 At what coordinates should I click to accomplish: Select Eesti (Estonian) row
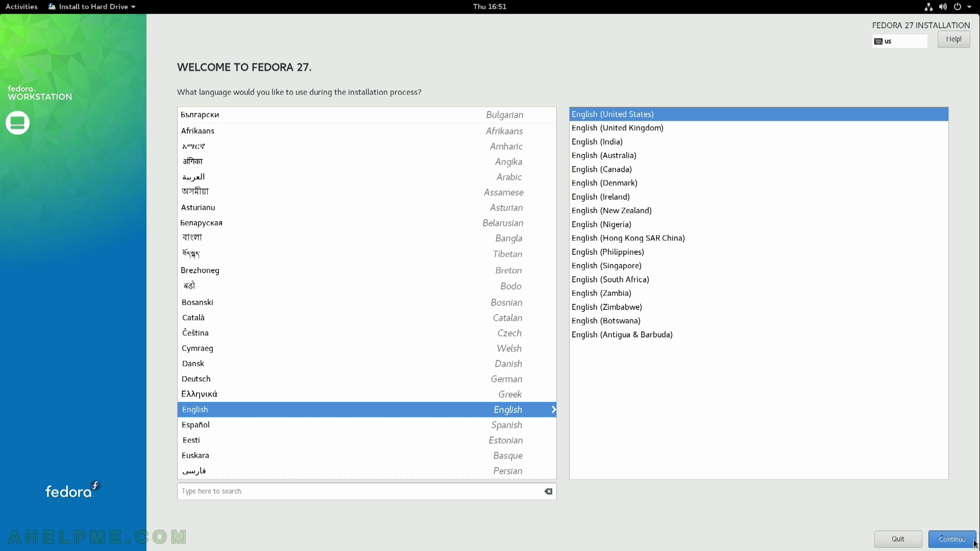(x=366, y=440)
